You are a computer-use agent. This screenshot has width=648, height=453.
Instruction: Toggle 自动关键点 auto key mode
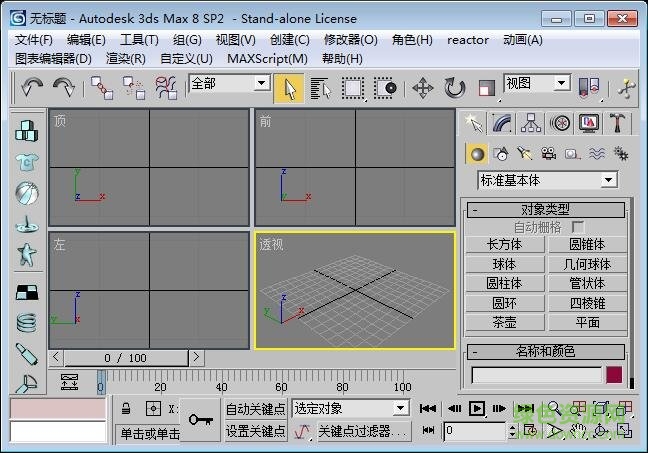[x=255, y=408]
